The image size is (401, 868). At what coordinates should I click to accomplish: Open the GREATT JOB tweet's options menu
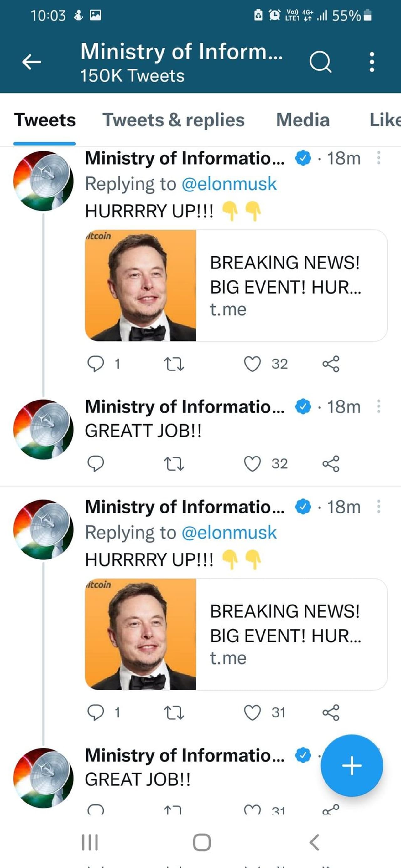tap(378, 406)
